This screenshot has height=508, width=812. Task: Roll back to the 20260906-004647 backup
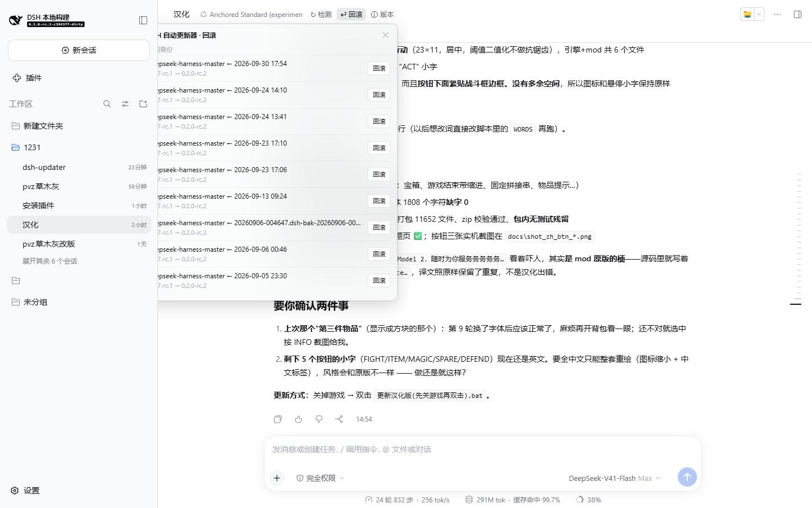click(379, 227)
